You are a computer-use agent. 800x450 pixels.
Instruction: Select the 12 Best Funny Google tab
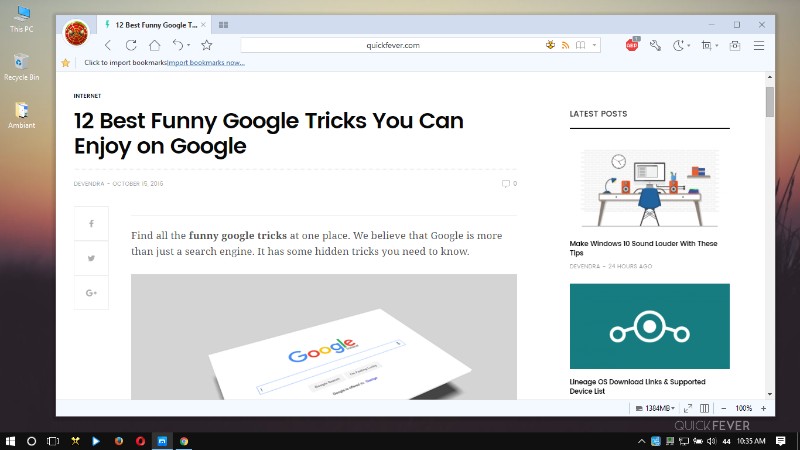pos(154,24)
